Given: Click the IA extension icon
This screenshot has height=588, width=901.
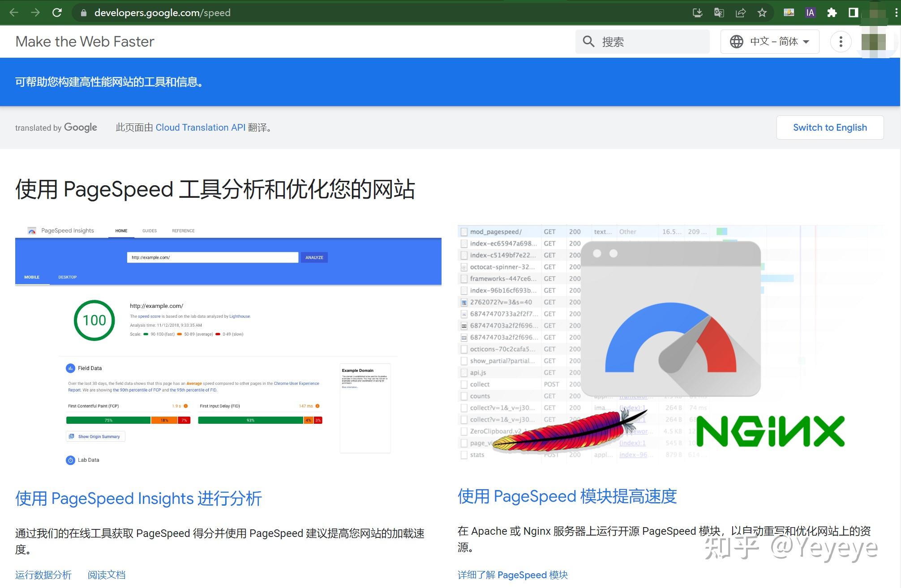Looking at the screenshot, I should point(810,13).
